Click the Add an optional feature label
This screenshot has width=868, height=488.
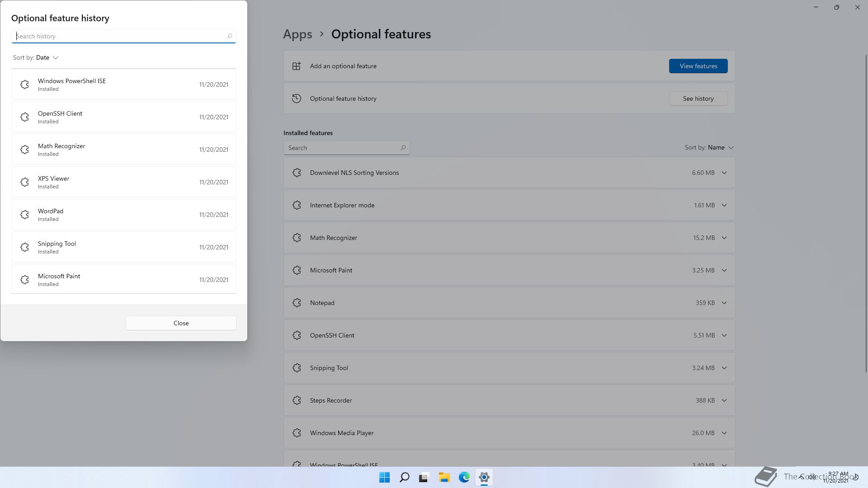point(343,66)
